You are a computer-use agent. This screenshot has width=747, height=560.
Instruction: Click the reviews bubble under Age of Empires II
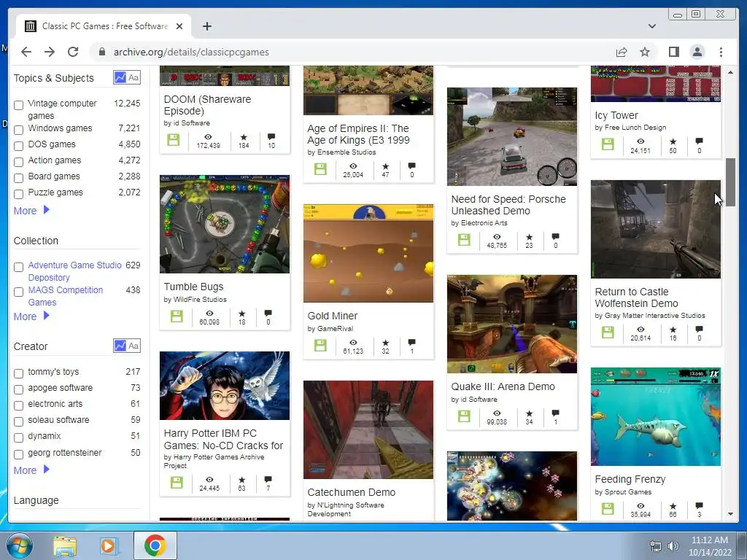[x=412, y=166]
